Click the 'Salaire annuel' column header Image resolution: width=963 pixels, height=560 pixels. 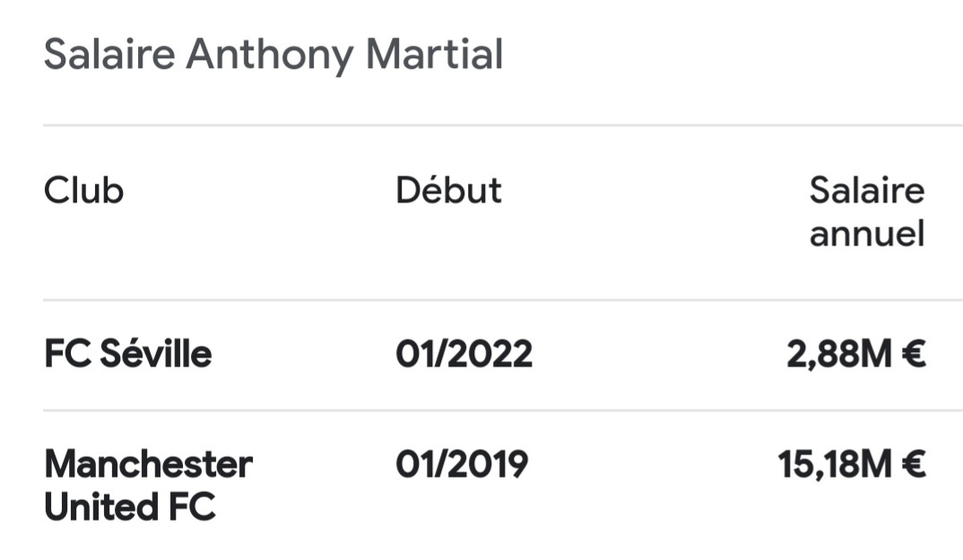[x=866, y=211]
